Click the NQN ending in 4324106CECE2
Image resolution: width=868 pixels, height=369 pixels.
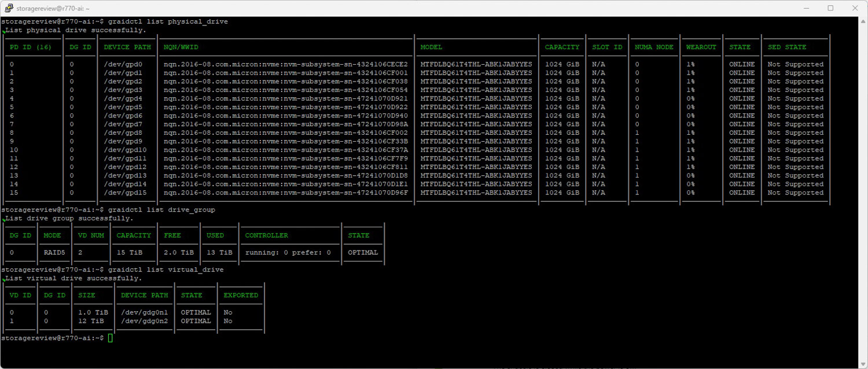286,64
